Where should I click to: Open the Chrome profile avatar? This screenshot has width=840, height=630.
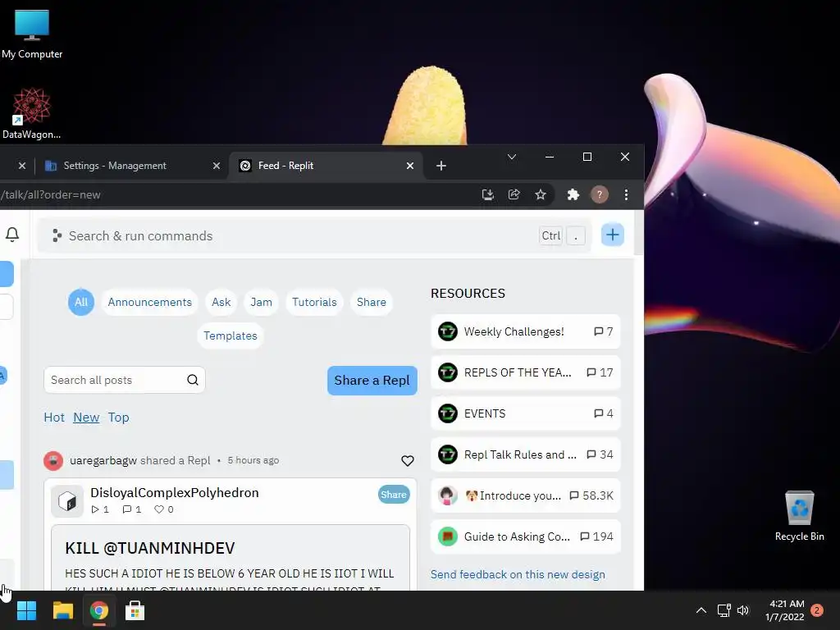(600, 194)
